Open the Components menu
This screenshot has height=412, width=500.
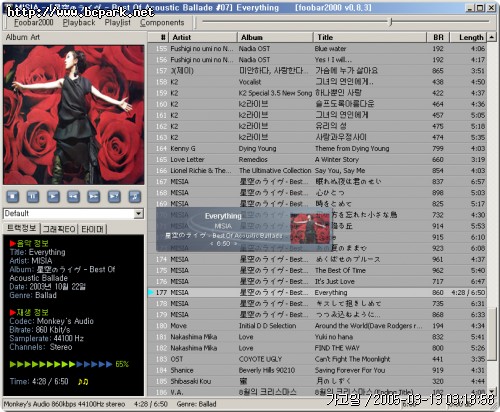click(x=162, y=23)
